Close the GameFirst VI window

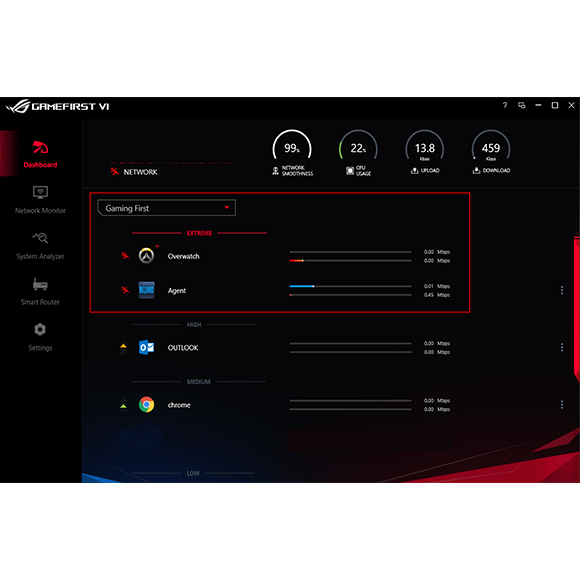click(571, 105)
